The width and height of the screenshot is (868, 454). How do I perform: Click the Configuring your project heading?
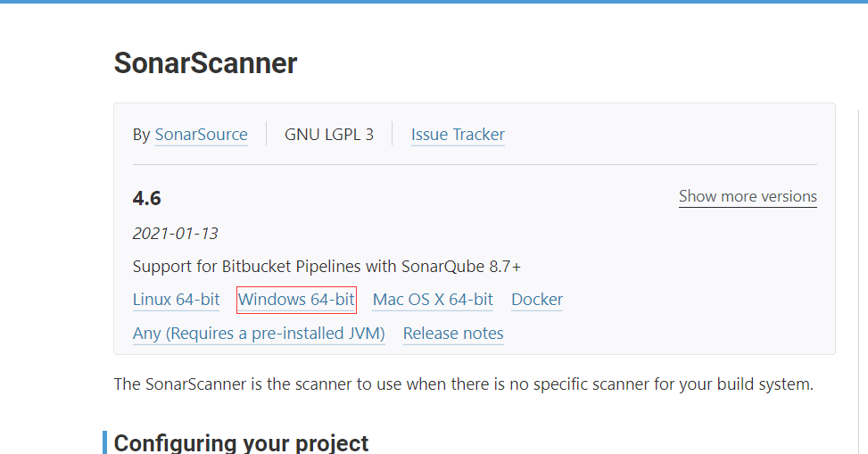(x=241, y=443)
